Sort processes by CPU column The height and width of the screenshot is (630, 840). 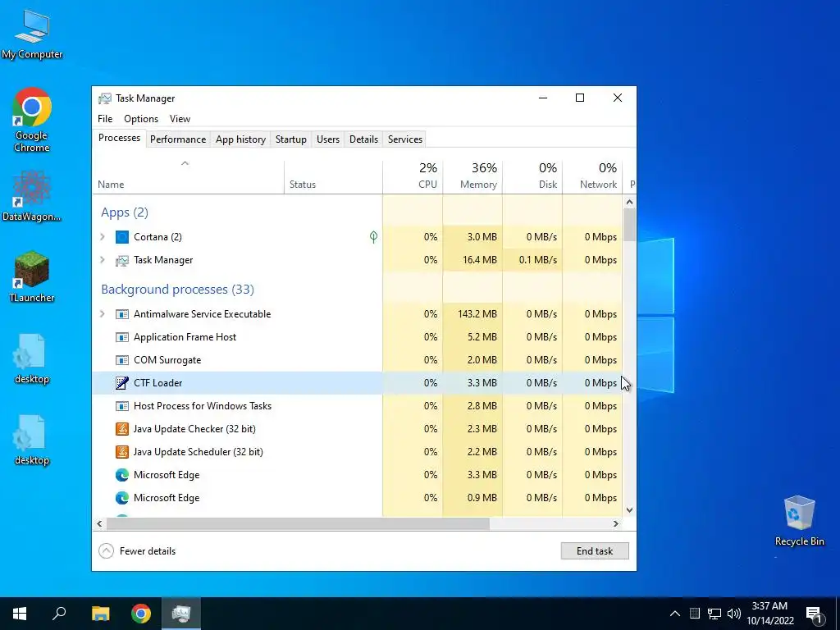pos(413,177)
